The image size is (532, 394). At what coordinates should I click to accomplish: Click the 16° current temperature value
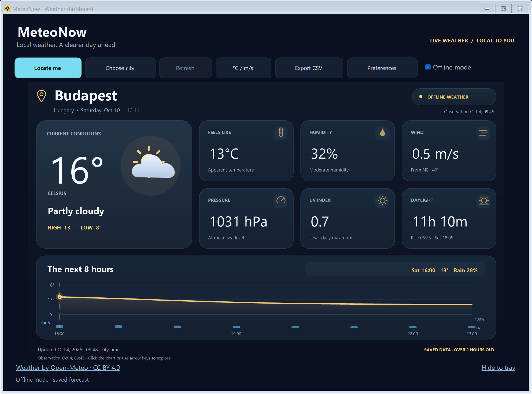tap(77, 170)
